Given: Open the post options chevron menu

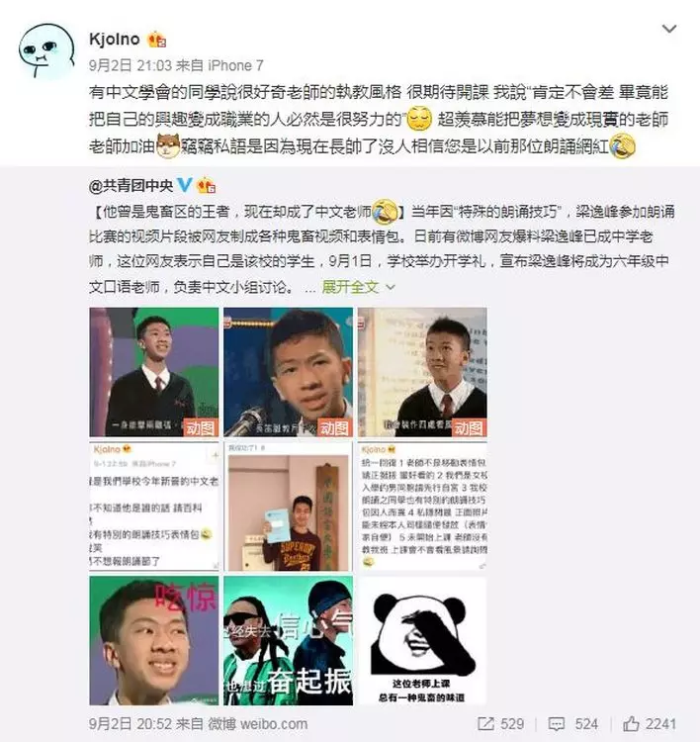Looking at the screenshot, I should (x=668, y=30).
